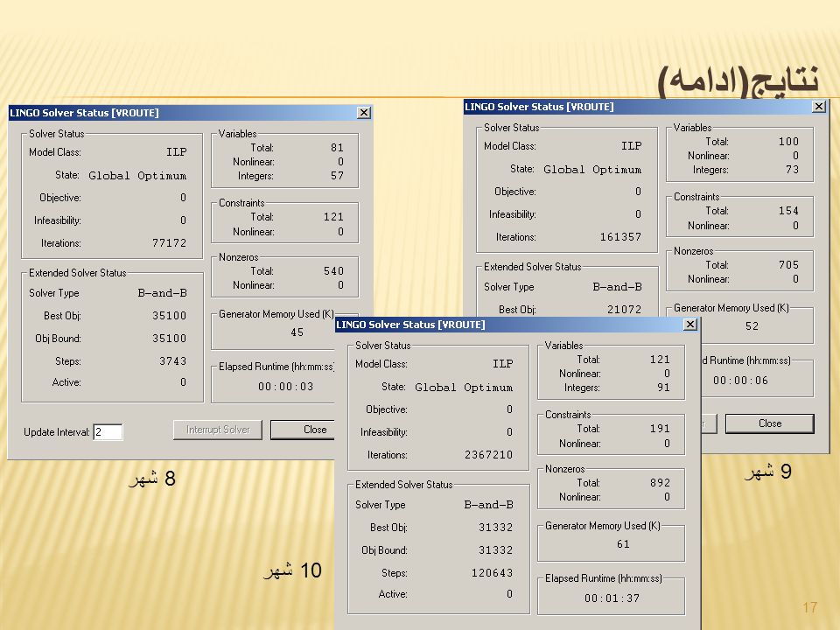Image resolution: width=840 pixels, height=630 pixels.
Task: Close the 8-city LINGO Solver Status window
Action: click(364, 113)
